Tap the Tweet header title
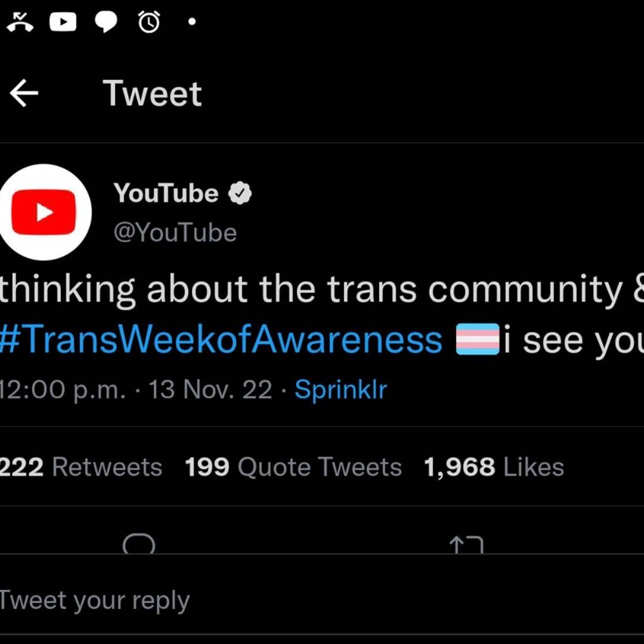Viewport: 644px width, 644px height. pyautogui.click(x=152, y=93)
